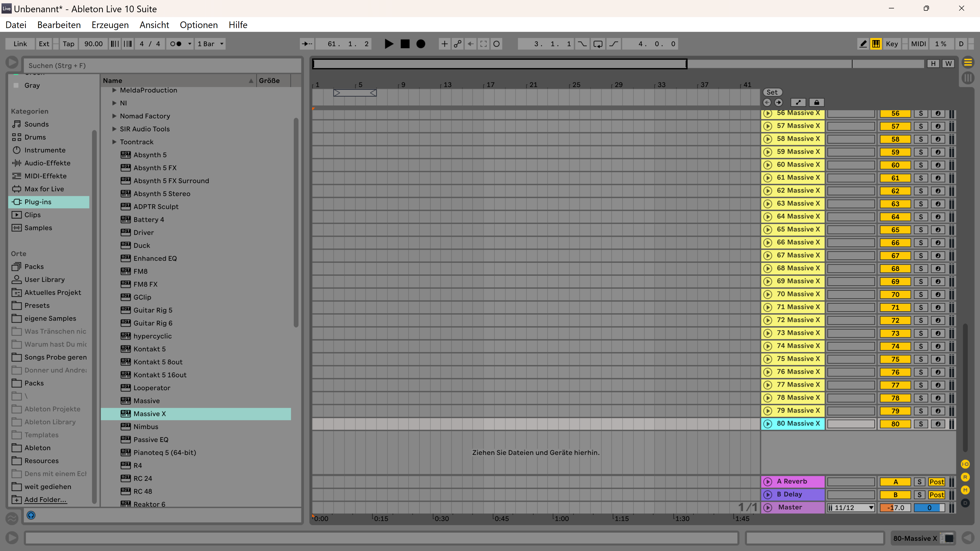This screenshot has height=551, width=980.
Task: Toggle optimize arrangement height H button
Action: pos(933,64)
